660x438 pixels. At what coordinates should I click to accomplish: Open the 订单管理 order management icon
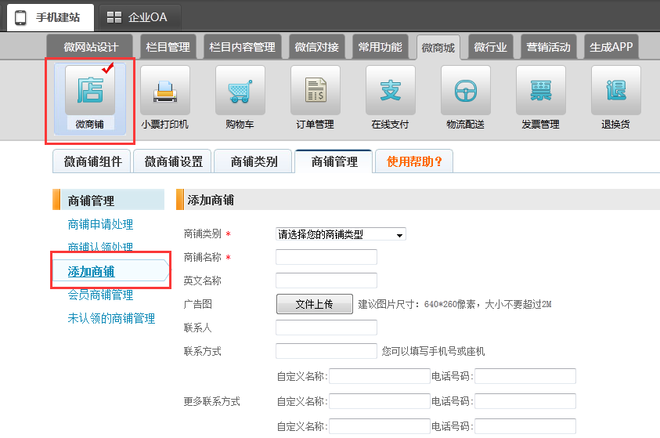click(315, 91)
